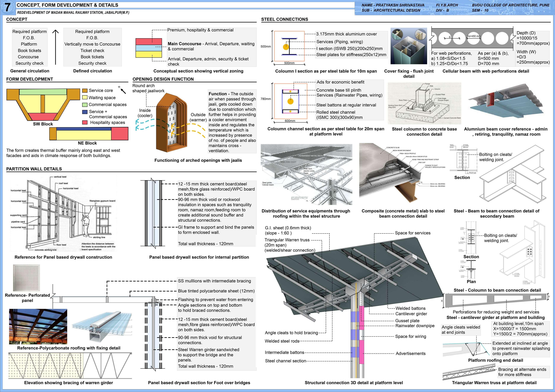Click the sheet number 7 badge
Image resolution: width=555 pixels, height=392 pixels.
[8, 8]
